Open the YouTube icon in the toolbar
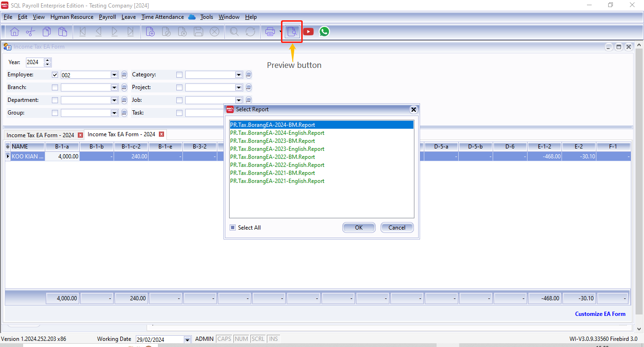The width and height of the screenshot is (644, 347). (308, 32)
